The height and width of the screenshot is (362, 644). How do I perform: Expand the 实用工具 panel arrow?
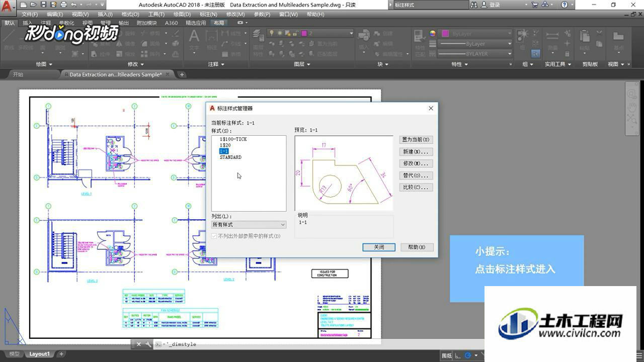click(x=570, y=64)
